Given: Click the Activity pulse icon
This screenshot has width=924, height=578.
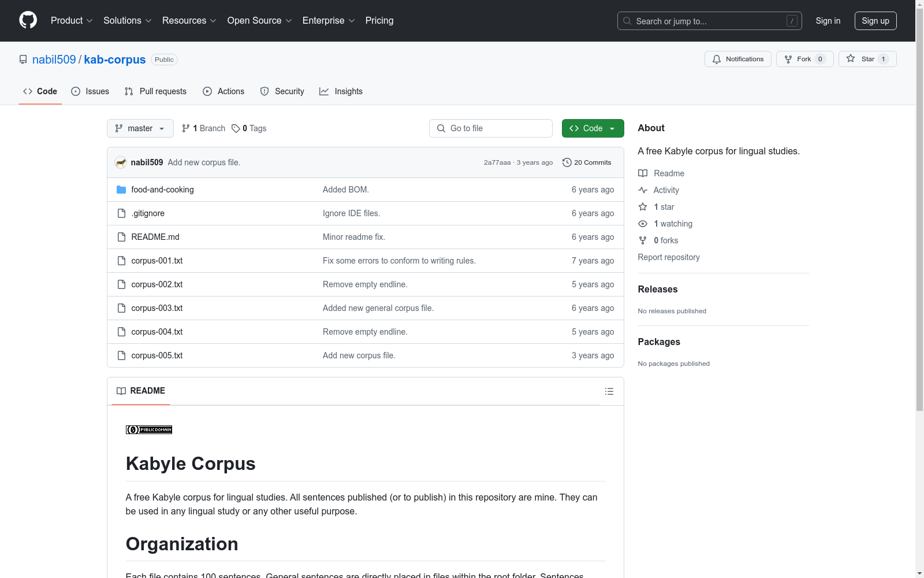Looking at the screenshot, I should pyautogui.click(x=643, y=190).
